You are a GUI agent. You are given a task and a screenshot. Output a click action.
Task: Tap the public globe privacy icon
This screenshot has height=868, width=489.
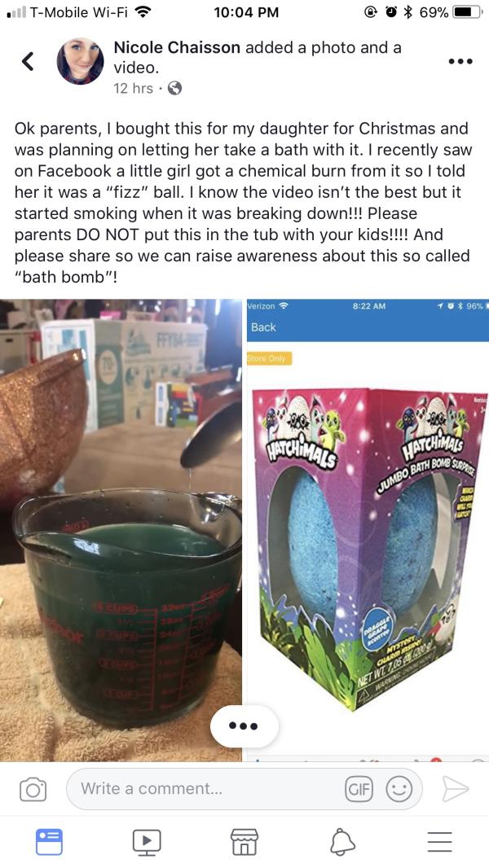174,88
